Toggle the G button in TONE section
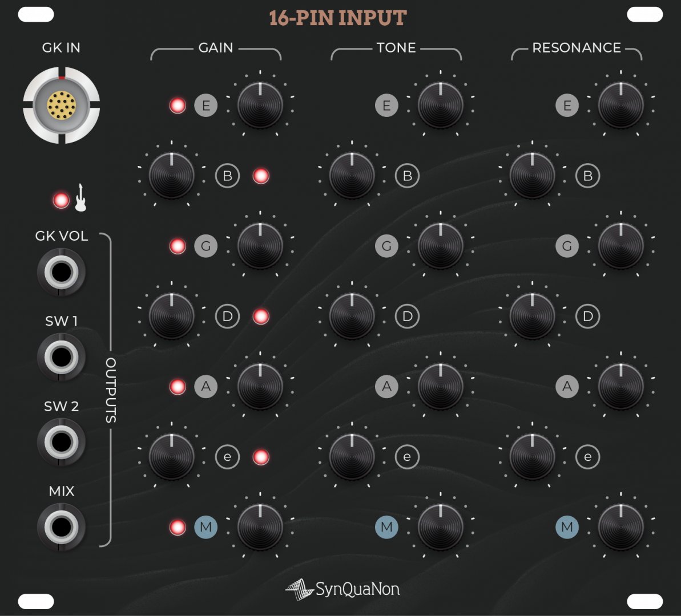The width and height of the screenshot is (681, 616). (386, 246)
